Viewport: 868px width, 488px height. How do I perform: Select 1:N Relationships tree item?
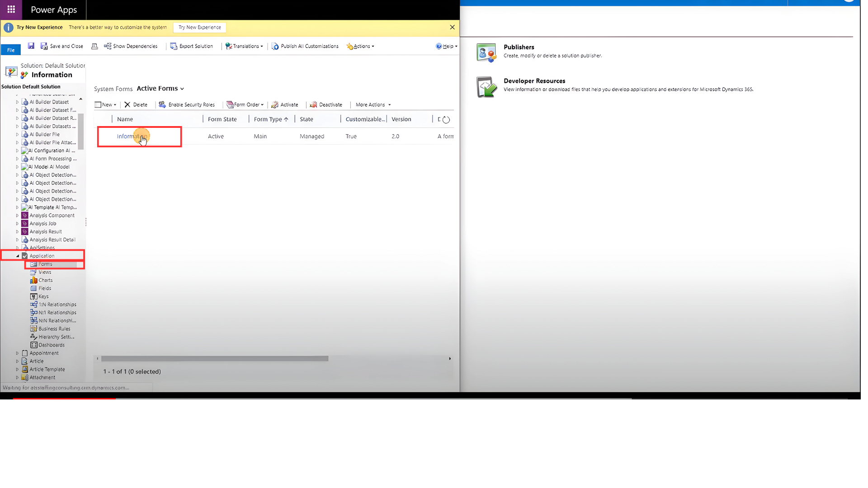click(57, 305)
